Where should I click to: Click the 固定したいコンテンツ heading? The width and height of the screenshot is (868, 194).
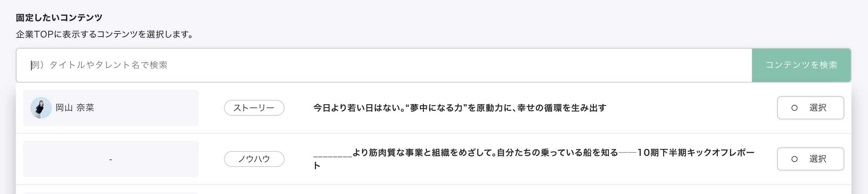click(59, 18)
